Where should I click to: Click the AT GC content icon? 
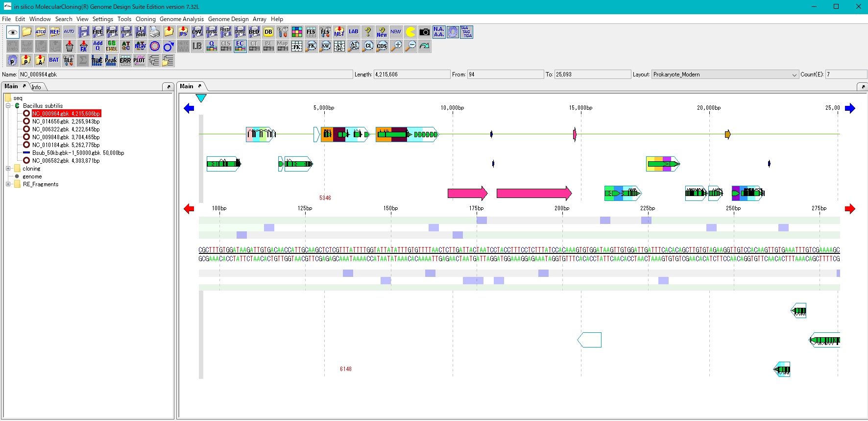pyautogui.click(x=126, y=47)
